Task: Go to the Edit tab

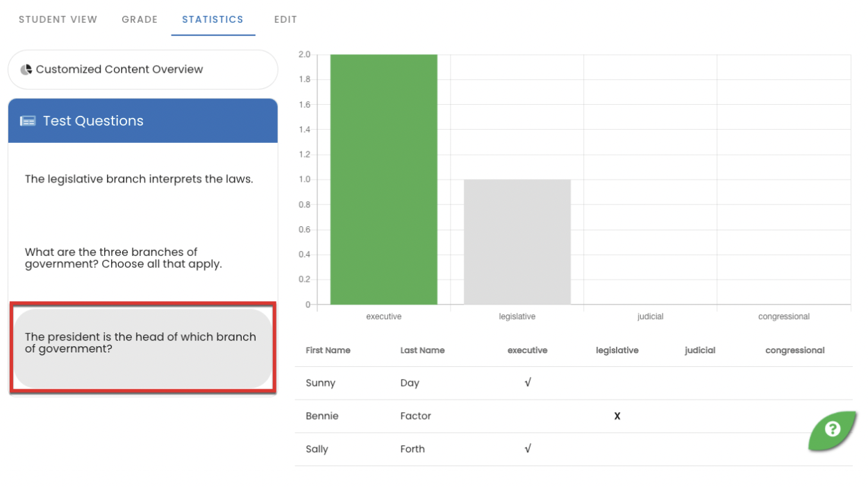Action: tap(285, 19)
